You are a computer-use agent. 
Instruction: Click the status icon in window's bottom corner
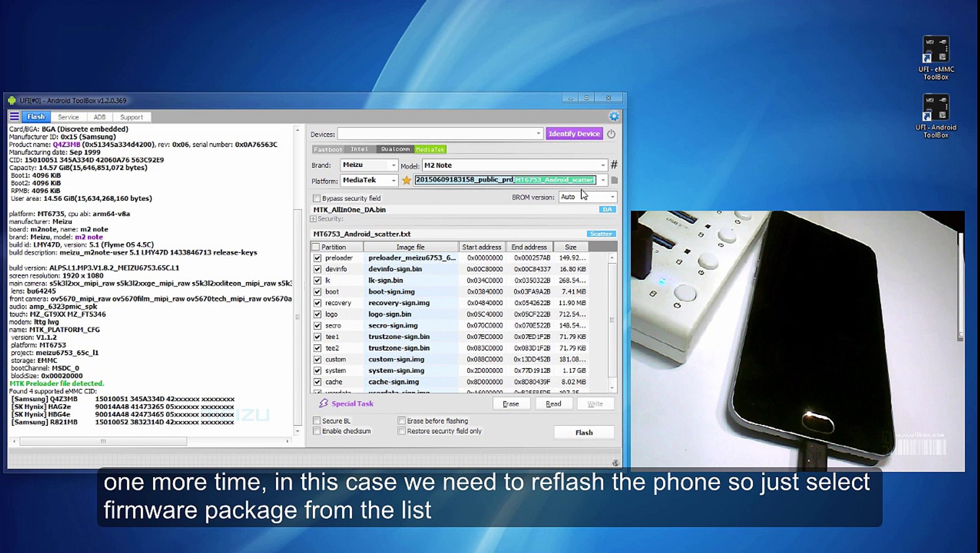point(615,463)
